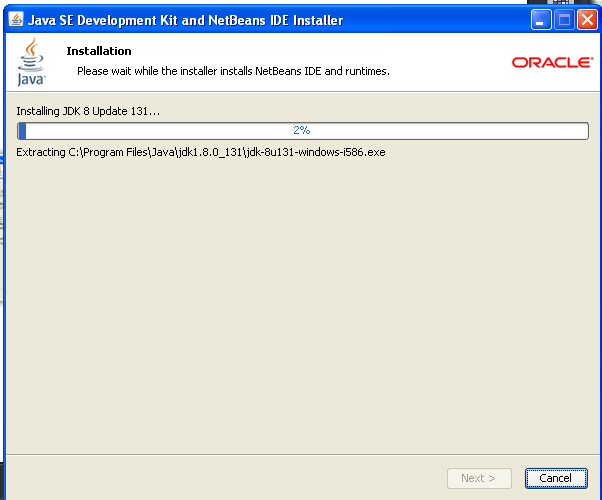This screenshot has width=602, height=500.
Task: Click the "Installing JDK 8 Update 131..." status text
Action: pyautogui.click(x=88, y=110)
